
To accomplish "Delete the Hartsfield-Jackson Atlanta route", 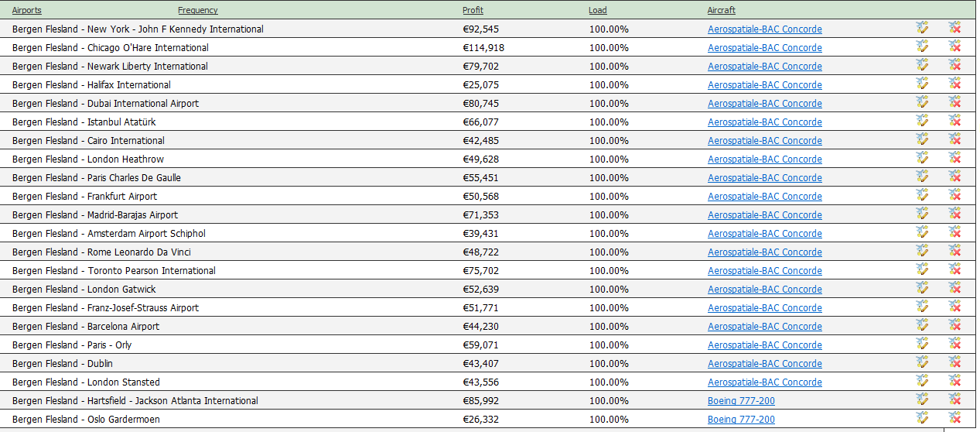I will [955, 399].
